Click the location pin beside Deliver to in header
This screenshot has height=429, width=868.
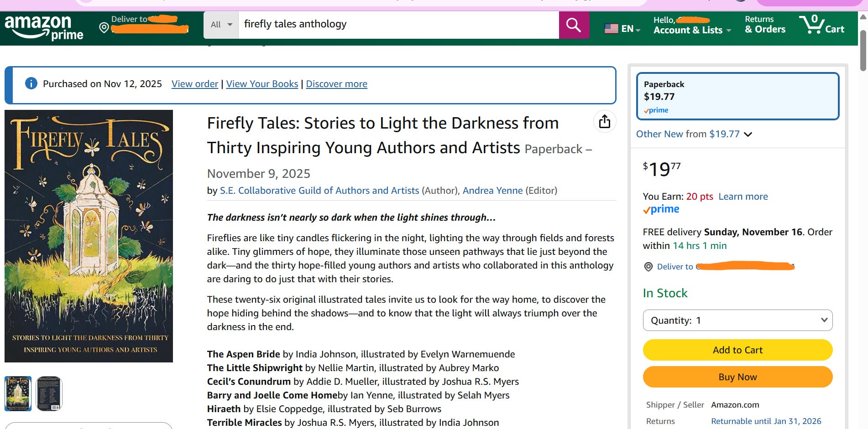tap(104, 28)
